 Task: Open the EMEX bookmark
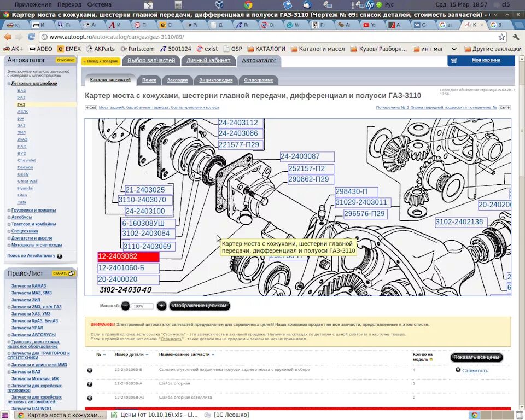pyautogui.click(x=69, y=49)
